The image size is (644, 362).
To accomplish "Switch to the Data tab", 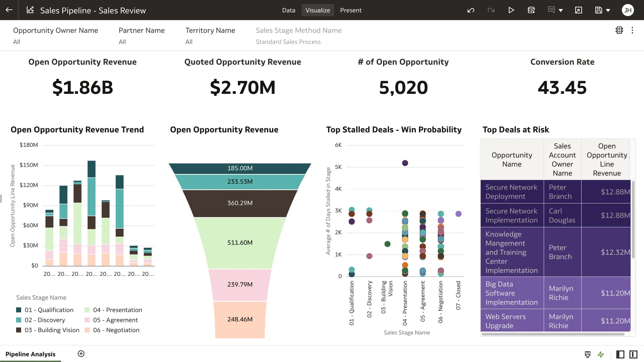I will coord(288,10).
